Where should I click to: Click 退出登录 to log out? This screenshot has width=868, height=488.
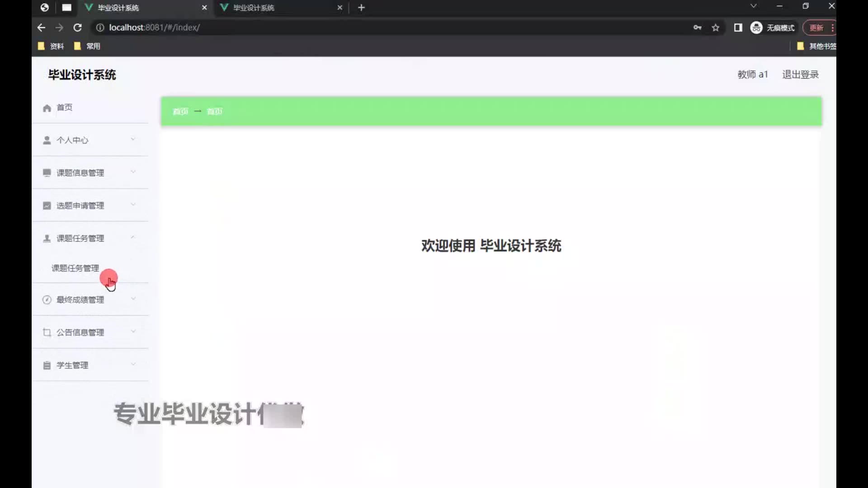pyautogui.click(x=800, y=75)
